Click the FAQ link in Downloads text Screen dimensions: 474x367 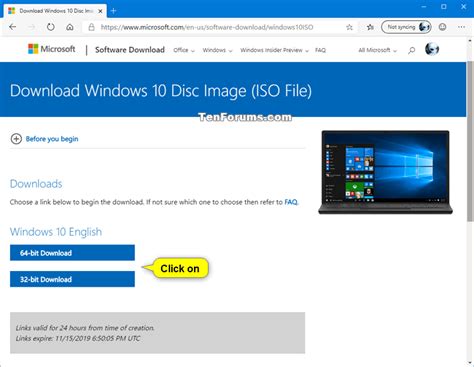(291, 202)
